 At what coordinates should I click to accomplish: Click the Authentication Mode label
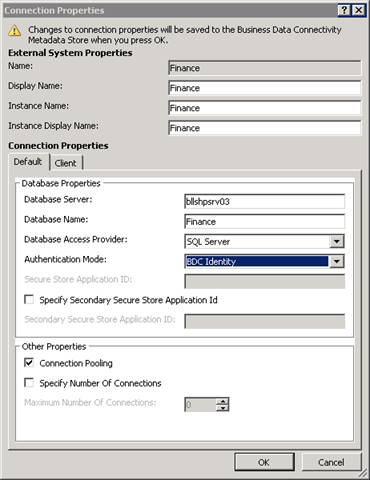(x=65, y=259)
